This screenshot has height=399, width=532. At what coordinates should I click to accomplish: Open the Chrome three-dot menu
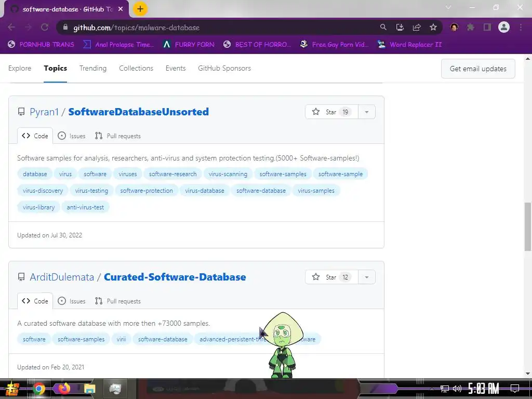click(x=521, y=27)
